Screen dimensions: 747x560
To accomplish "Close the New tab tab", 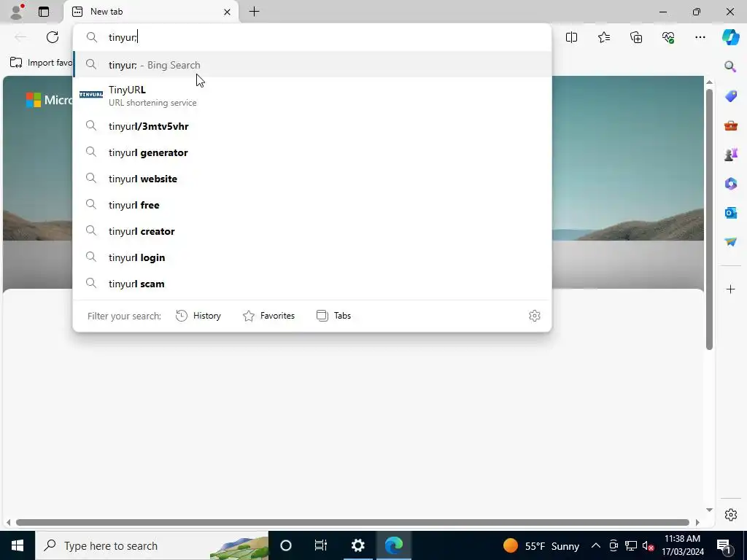I will point(228,12).
